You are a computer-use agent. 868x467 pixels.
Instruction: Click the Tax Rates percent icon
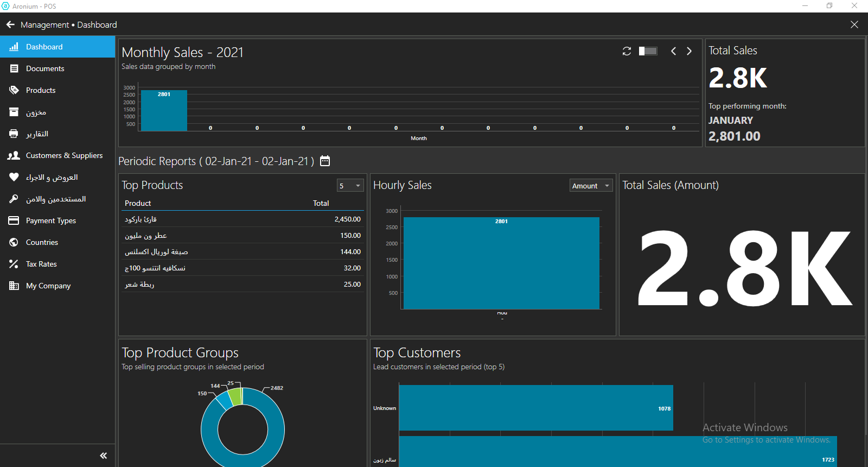(14, 264)
